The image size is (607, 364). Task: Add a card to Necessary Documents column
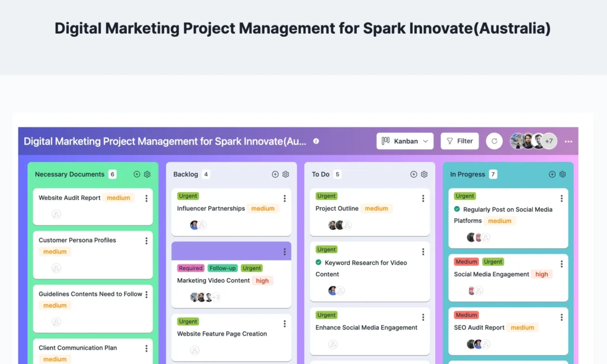point(137,174)
